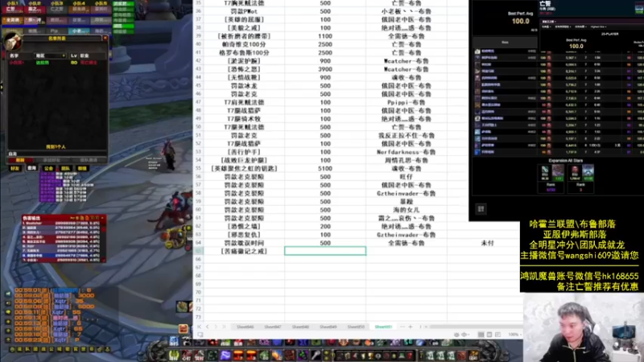The image size is (644, 362).
Task: Select cell 帕奇维克100分
Action: [244, 44]
